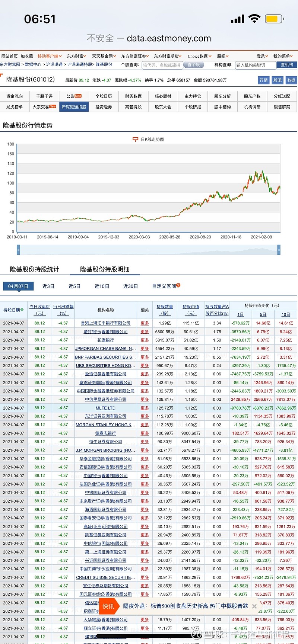The height and width of the screenshot is (644, 298).
Task: Open 数据中心 breadcrumb link
Action: coord(33,65)
